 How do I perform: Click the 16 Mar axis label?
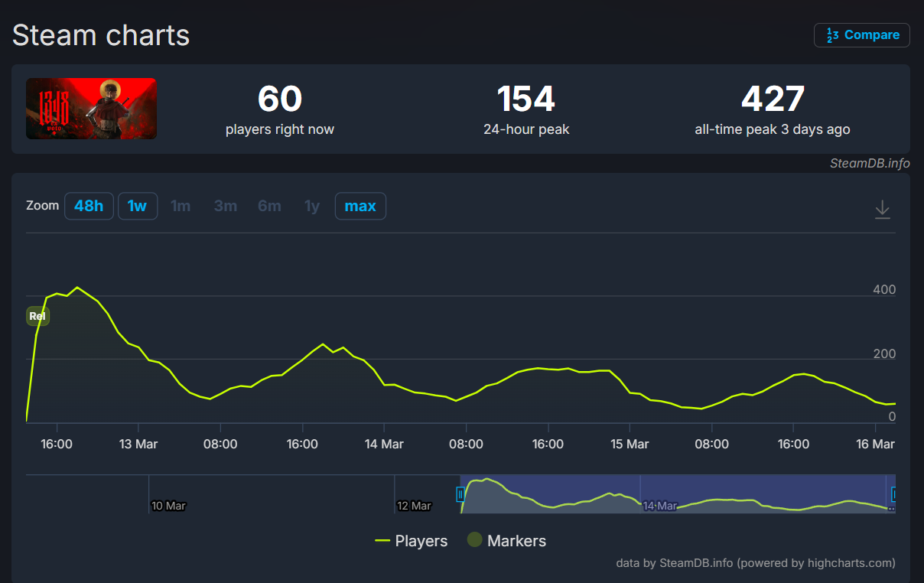[x=875, y=445]
